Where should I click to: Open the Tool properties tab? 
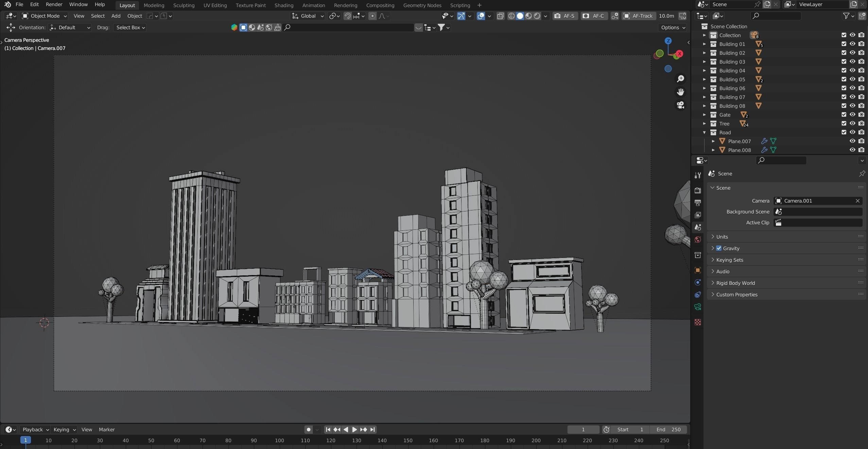pyautogui.click(x=698, y=175)
